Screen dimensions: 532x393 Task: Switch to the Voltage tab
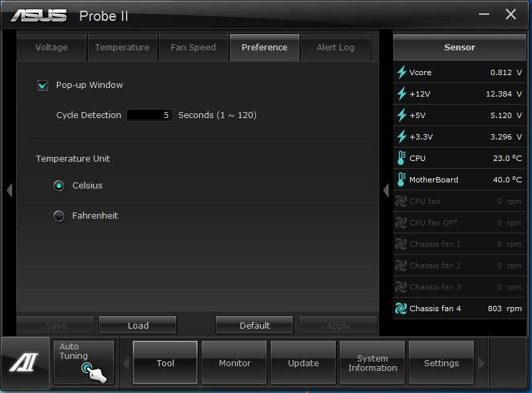click(52, 48)
